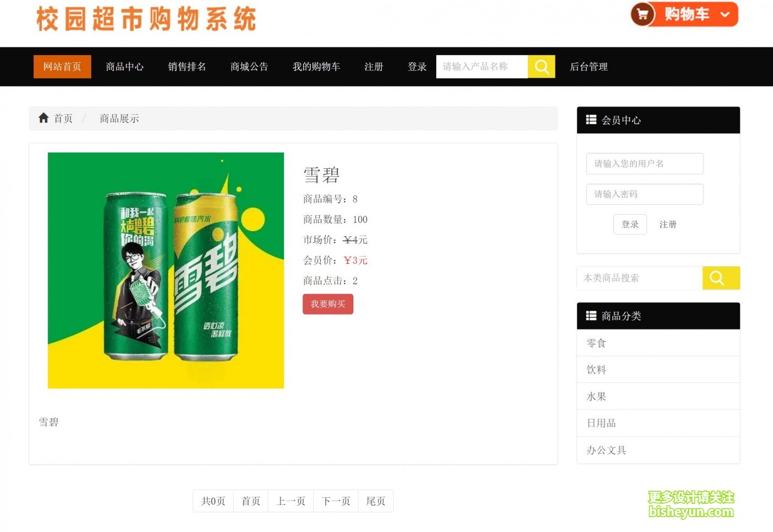This screenshot has height=532, width=773.
Task: Click the 商品数量: 100 text
Action: coord(335,220)
